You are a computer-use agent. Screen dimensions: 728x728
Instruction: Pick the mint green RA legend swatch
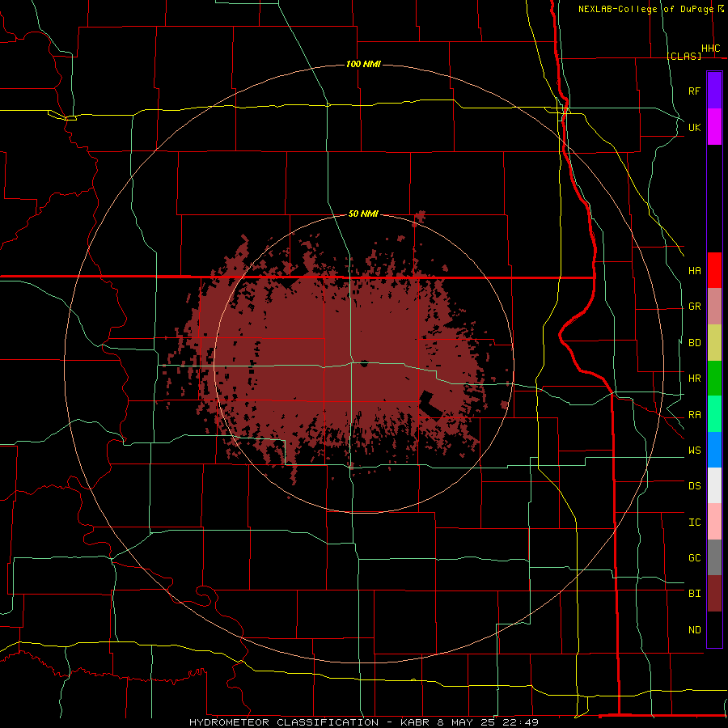pos(714,414)
